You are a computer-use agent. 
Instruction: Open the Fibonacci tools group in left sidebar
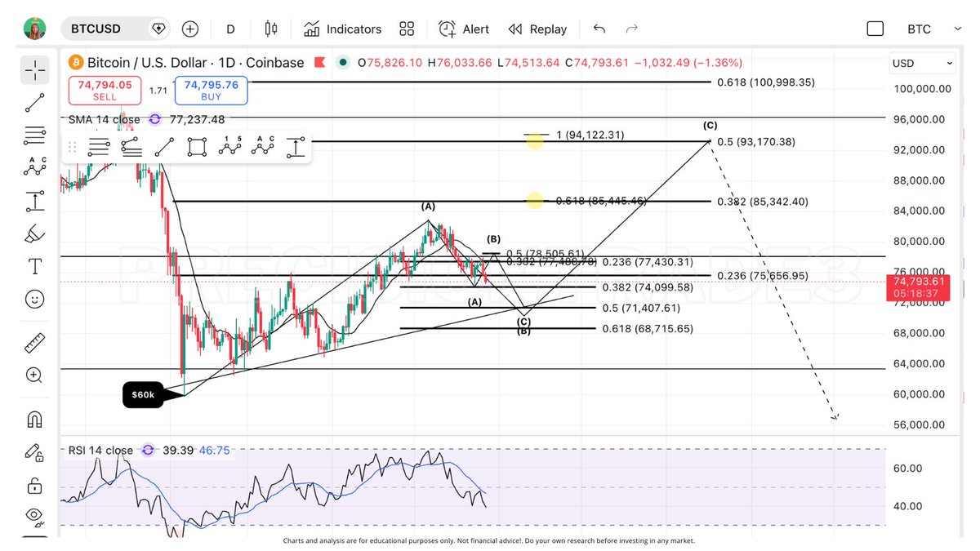pyautogui.click(x=34, y=135)
